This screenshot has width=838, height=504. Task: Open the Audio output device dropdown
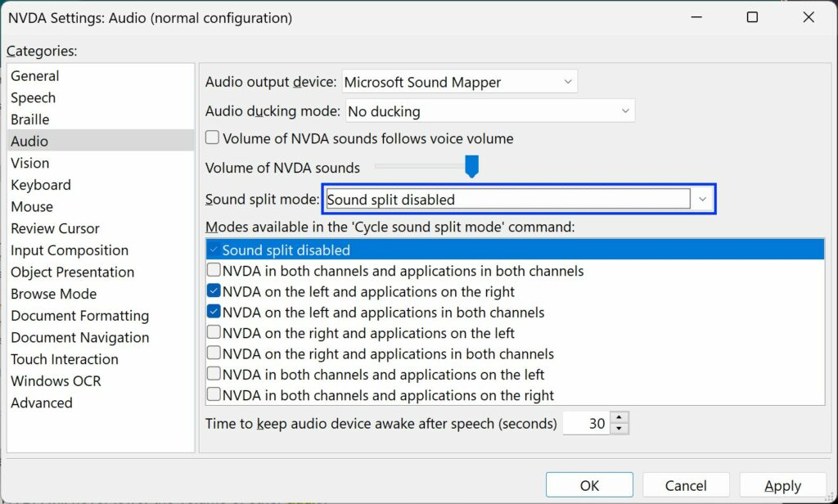coord(568,81)
